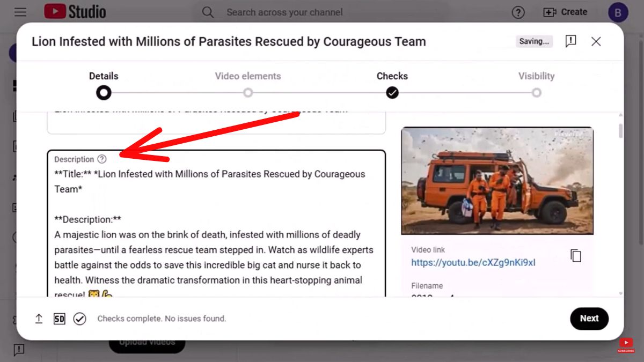
Task: Click the YouTube Studio logo
Action: (75, 12)
